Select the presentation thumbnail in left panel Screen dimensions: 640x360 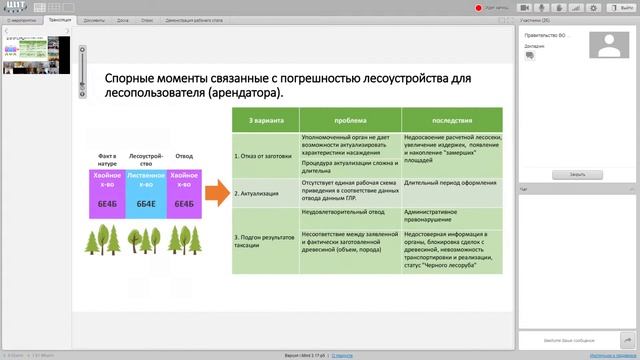pyautogui.click(x=36, y=55)
